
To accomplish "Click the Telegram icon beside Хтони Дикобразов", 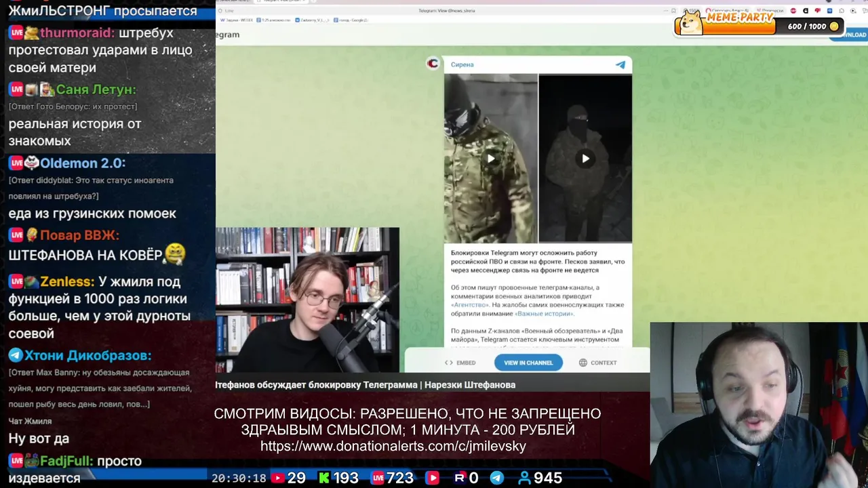I will tap(16, 355).
